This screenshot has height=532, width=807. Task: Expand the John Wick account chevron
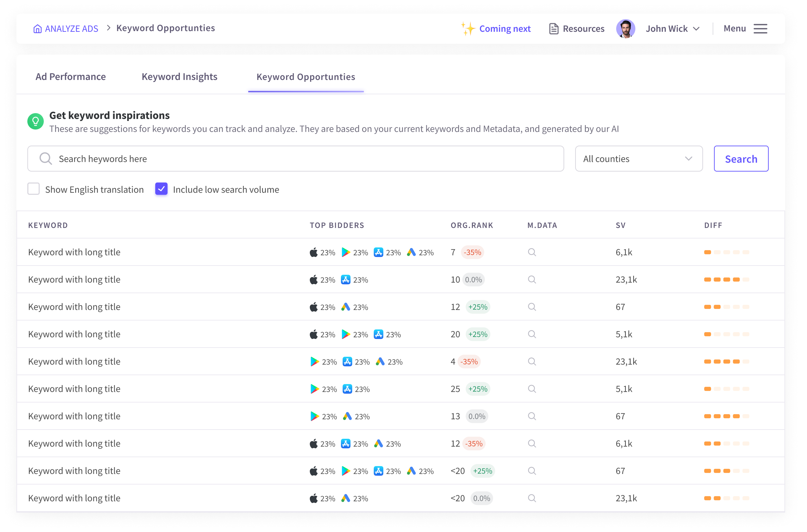[x=696, y=29]
